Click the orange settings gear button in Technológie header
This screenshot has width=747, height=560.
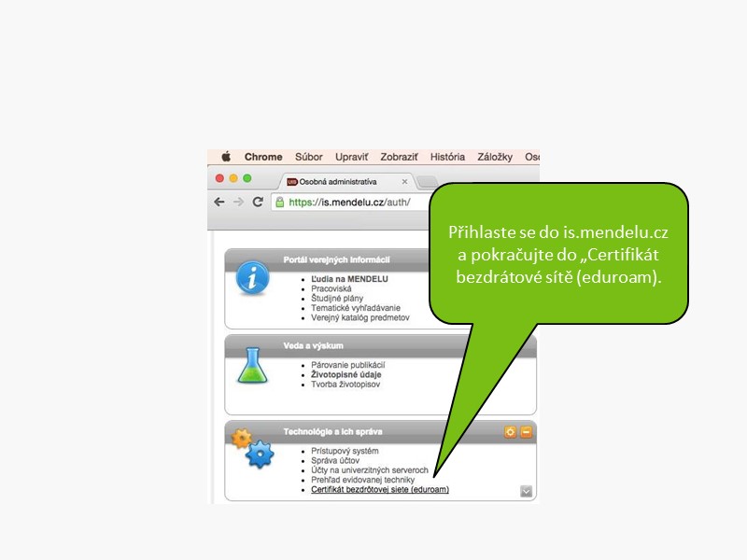(x=510, y=432)
